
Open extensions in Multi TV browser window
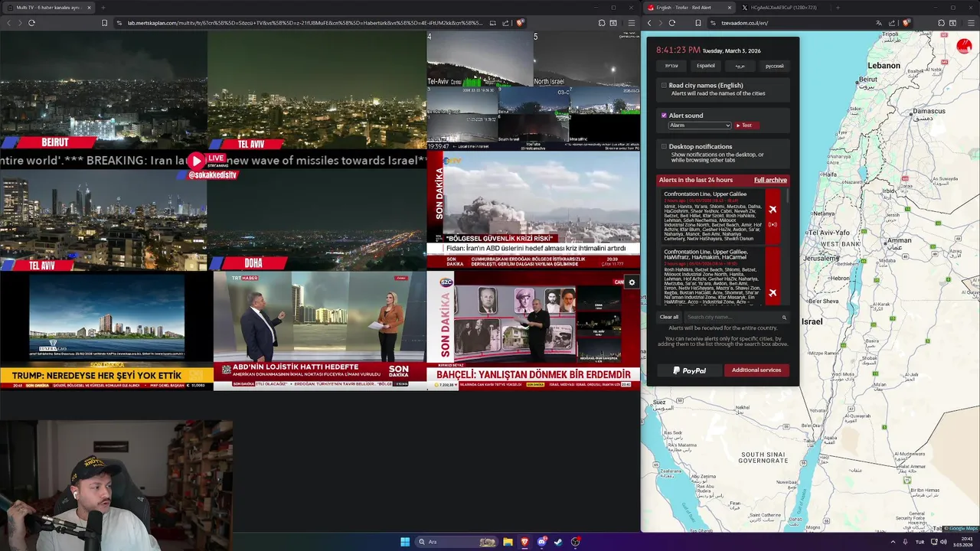[x=602, y=23]
